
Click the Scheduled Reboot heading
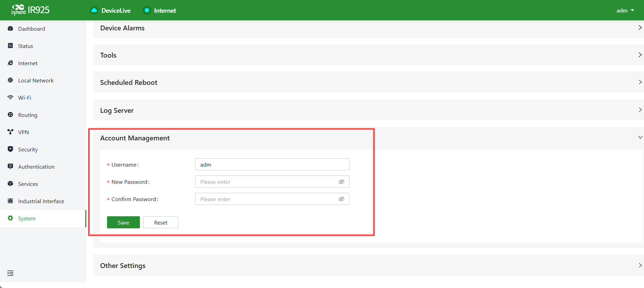point(129,82)
